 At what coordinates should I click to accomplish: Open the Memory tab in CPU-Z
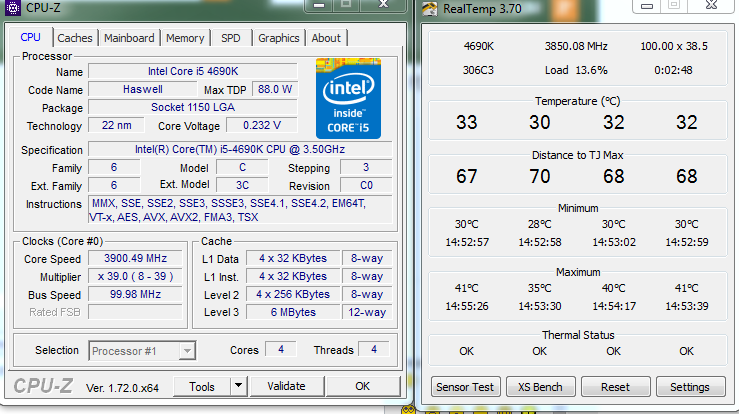click(x=185, y=38)
